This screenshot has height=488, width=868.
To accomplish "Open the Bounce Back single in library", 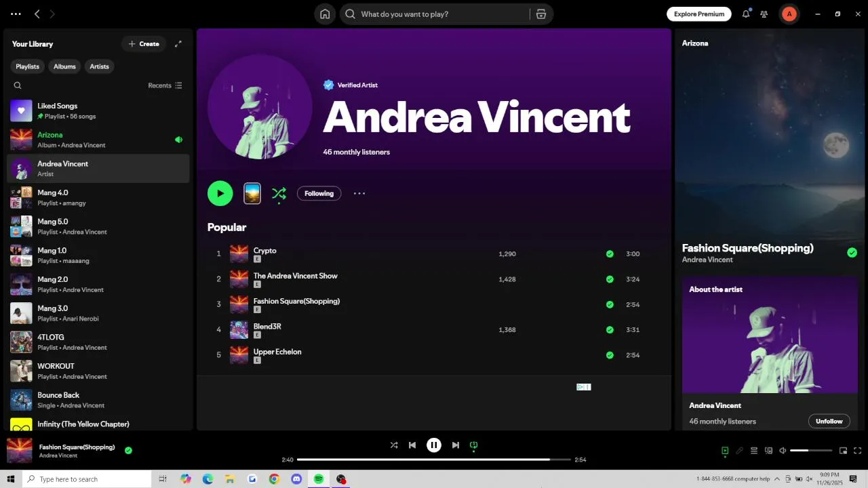I will (x=98, y=400).
